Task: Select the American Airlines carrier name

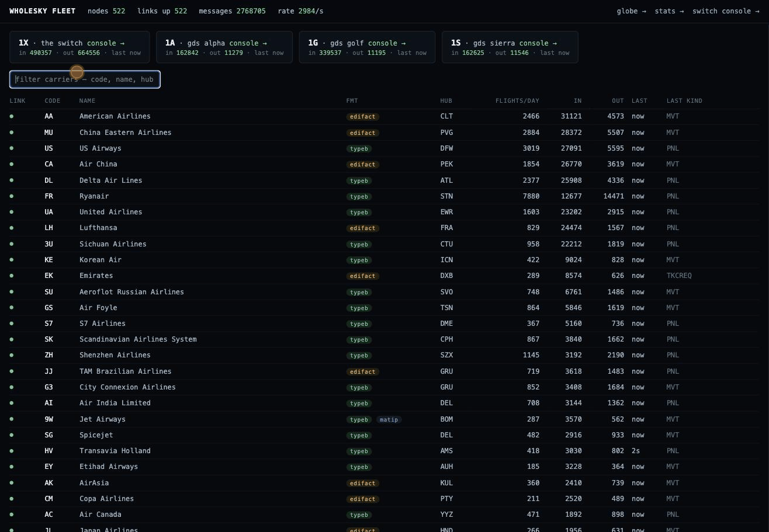Action: pos(115,116)
